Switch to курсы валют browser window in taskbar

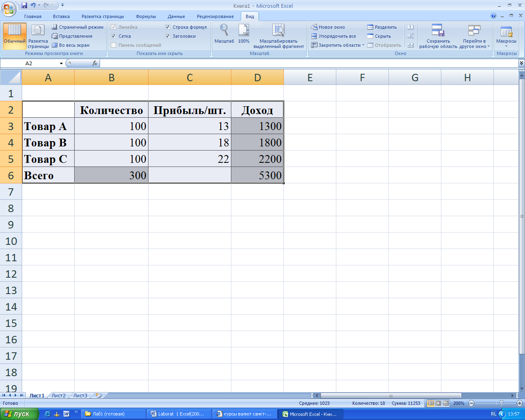245,414
